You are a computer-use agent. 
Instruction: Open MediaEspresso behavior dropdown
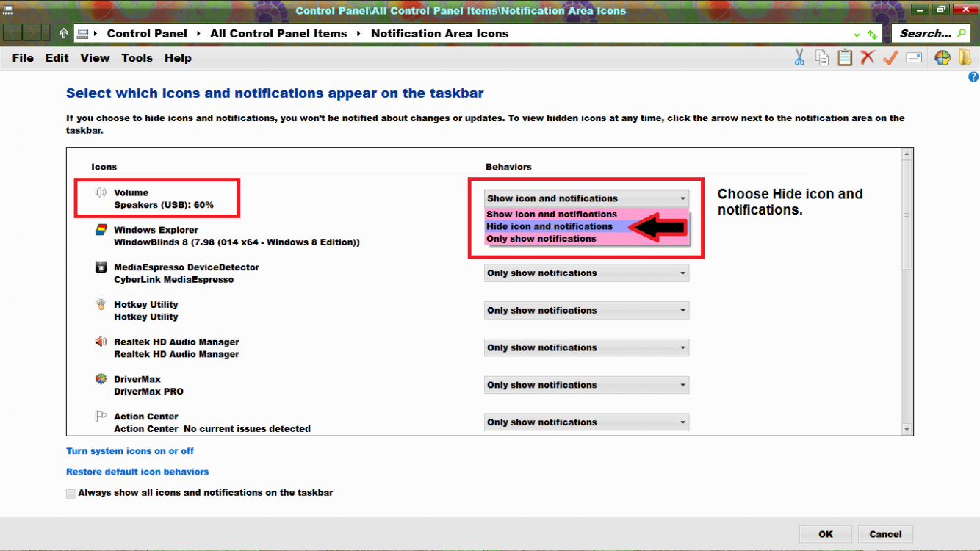point(586,273)
